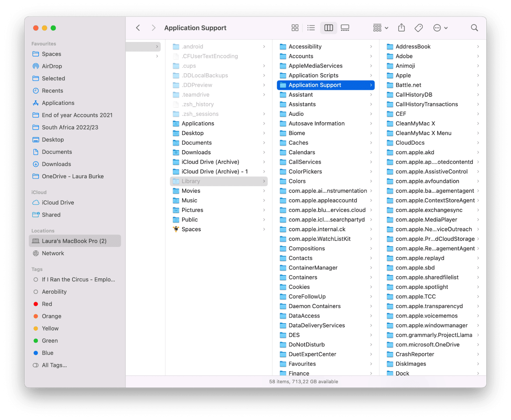Screen dimensions: 511x420
Task: Toggle icon grid view
Action: coord(295,27)
